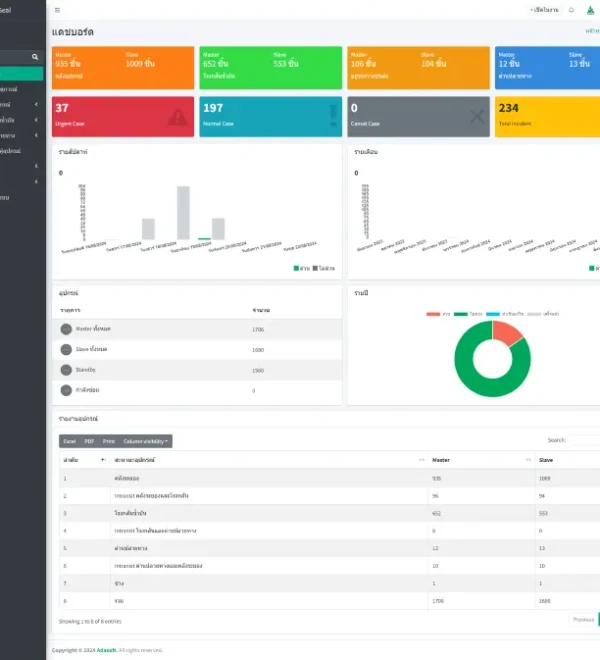Export the table with the Excel button

point(69,441)
